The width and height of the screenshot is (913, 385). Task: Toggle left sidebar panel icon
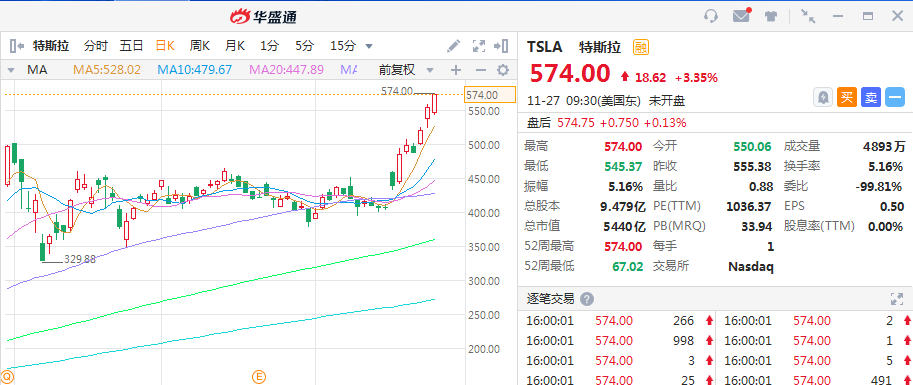(17, 46)
